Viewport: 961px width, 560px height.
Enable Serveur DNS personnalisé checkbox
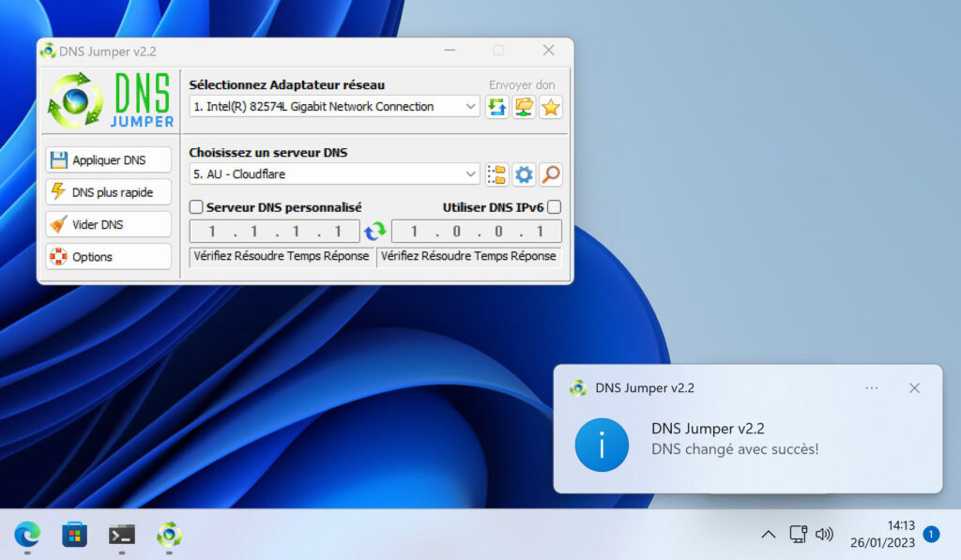pyautogui.click(x=196, y=207)
